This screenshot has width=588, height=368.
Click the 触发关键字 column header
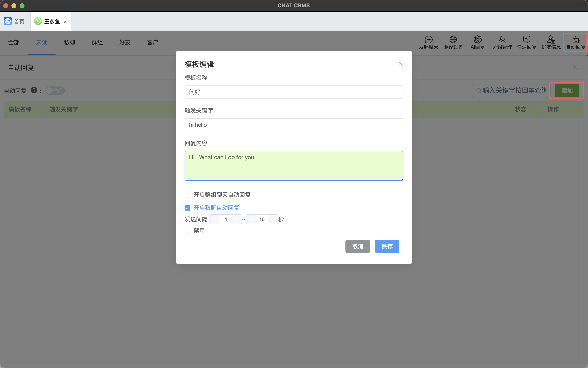(64, 109)
